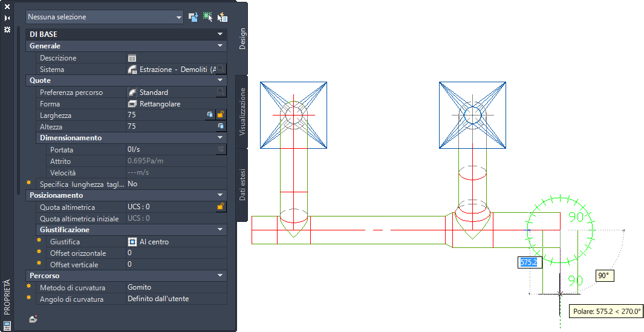Toggle palette auto-hide button
The height and width of the screenshot is (332, 644).
coord(7,18)
